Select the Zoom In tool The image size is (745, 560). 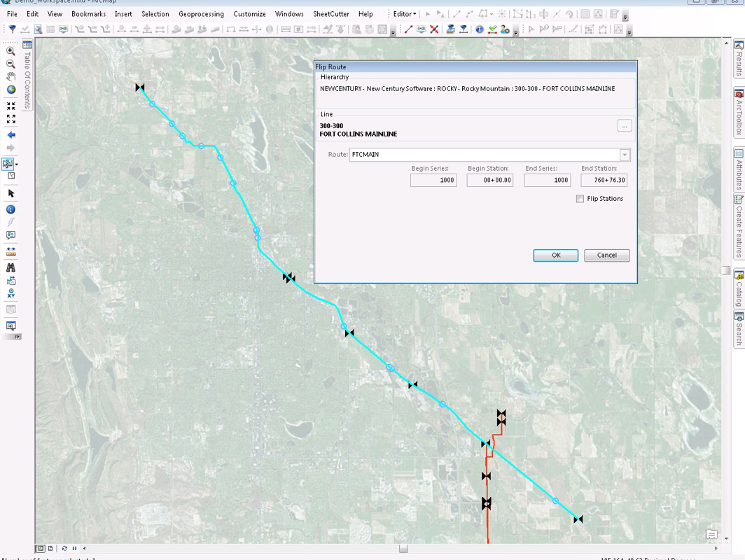[11, 51]
